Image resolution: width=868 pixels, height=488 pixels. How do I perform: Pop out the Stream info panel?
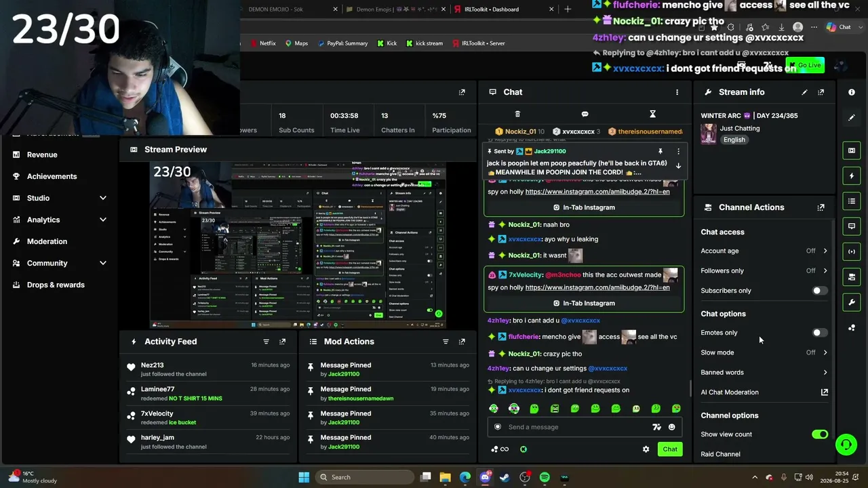click(821, 92)
